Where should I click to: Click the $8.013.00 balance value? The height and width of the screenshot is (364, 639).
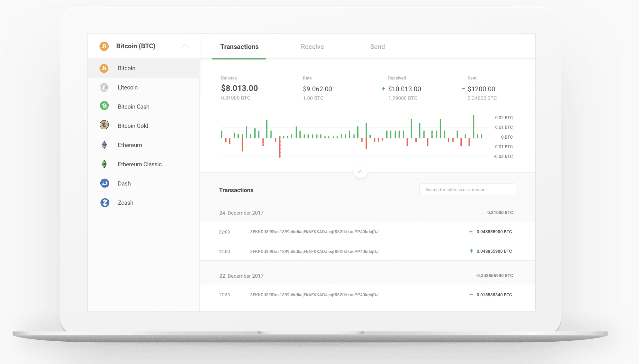(x=239, y=88)
